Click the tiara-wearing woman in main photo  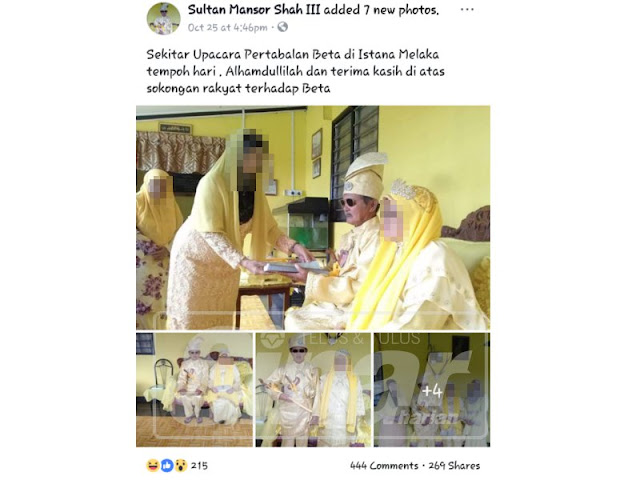[x=416, y=255]
